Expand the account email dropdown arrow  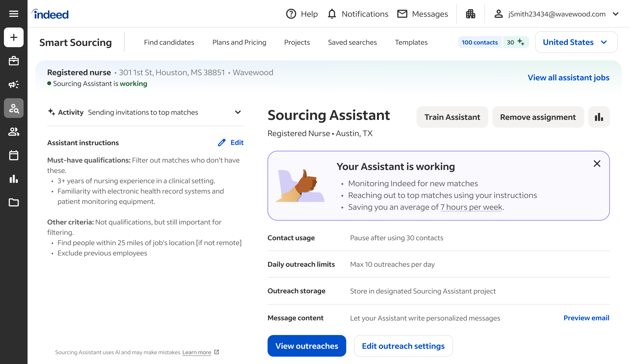[616, 14]
